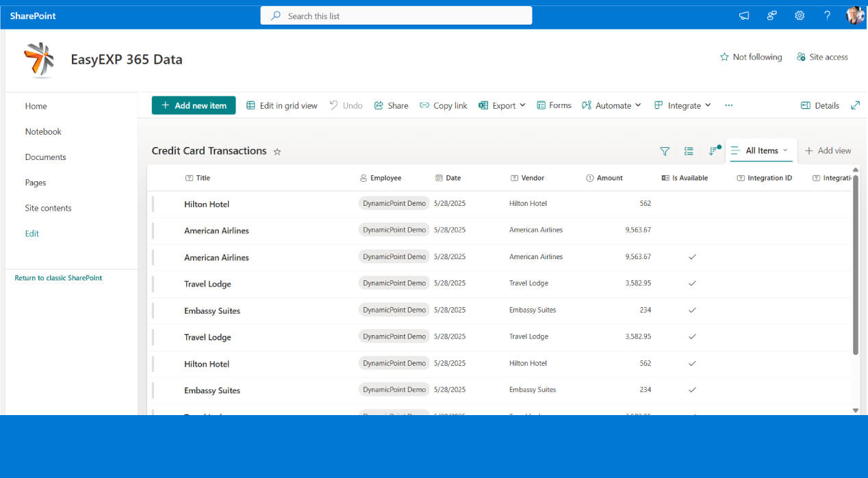Click the amount 234 in the first Embassy Suites row
Image resolution: width=868 pixels, height=478 pixels.
click(x=645, y=310)
